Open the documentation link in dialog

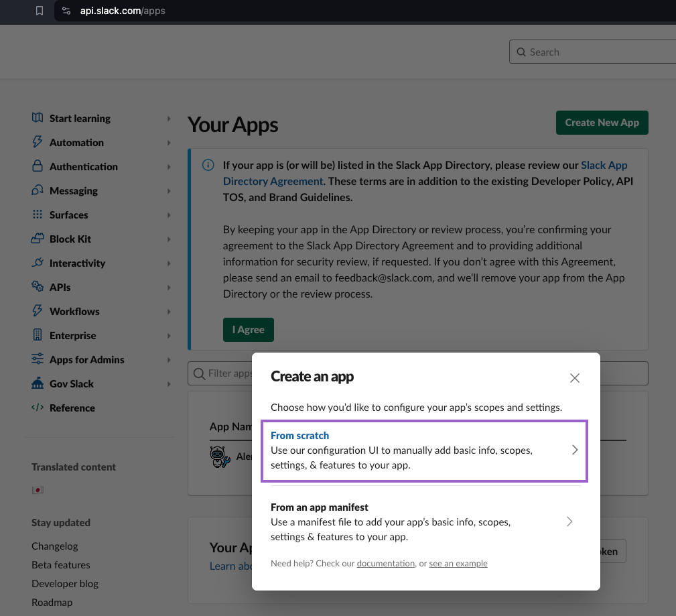(385, 564)
